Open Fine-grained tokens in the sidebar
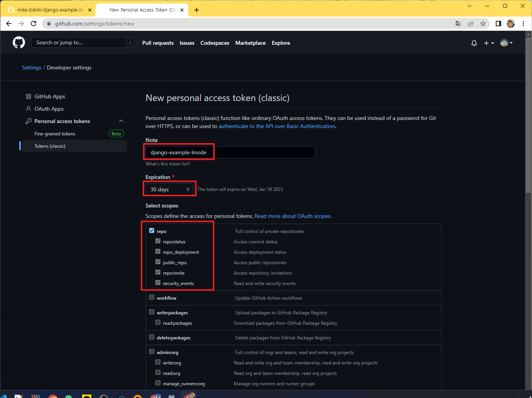 [x=55, y=134]
